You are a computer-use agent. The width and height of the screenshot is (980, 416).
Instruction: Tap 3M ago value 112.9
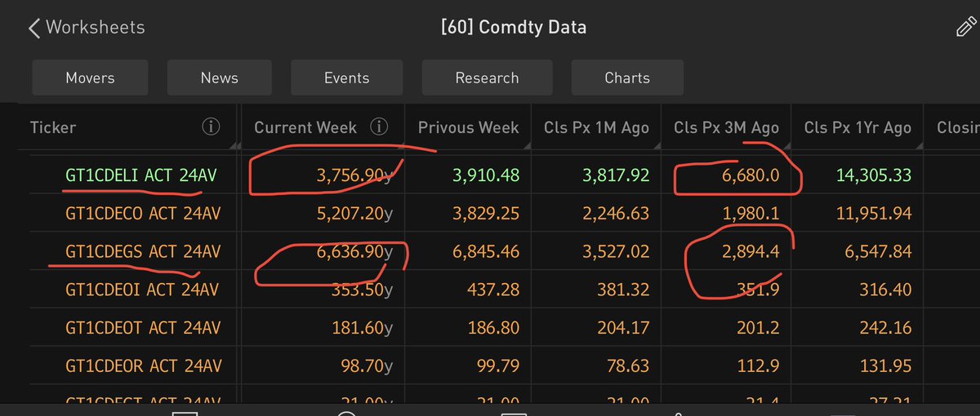(x=759, y=367)
